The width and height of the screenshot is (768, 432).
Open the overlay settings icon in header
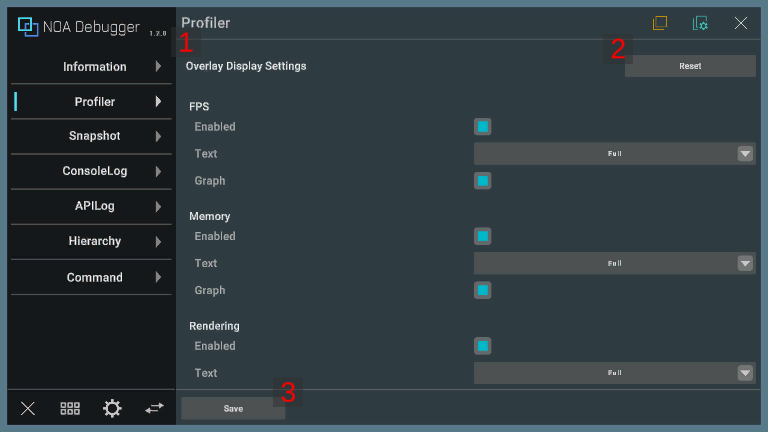tap(700, 23)
